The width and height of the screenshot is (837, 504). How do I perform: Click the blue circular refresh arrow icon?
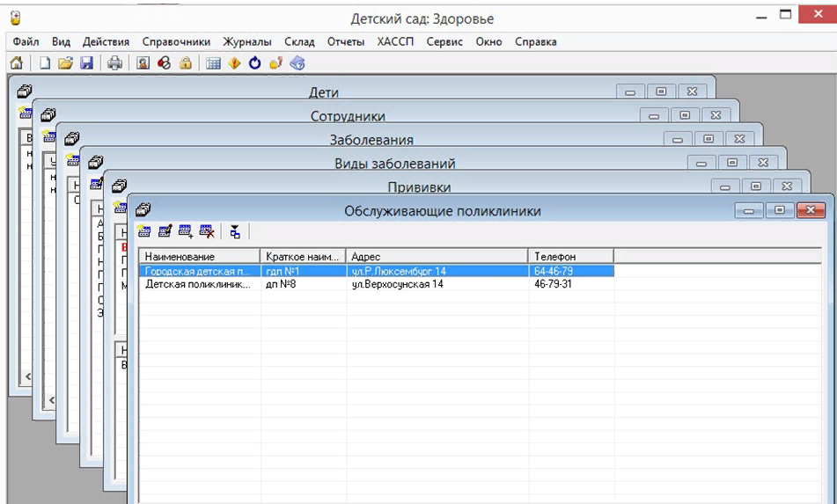255,63
